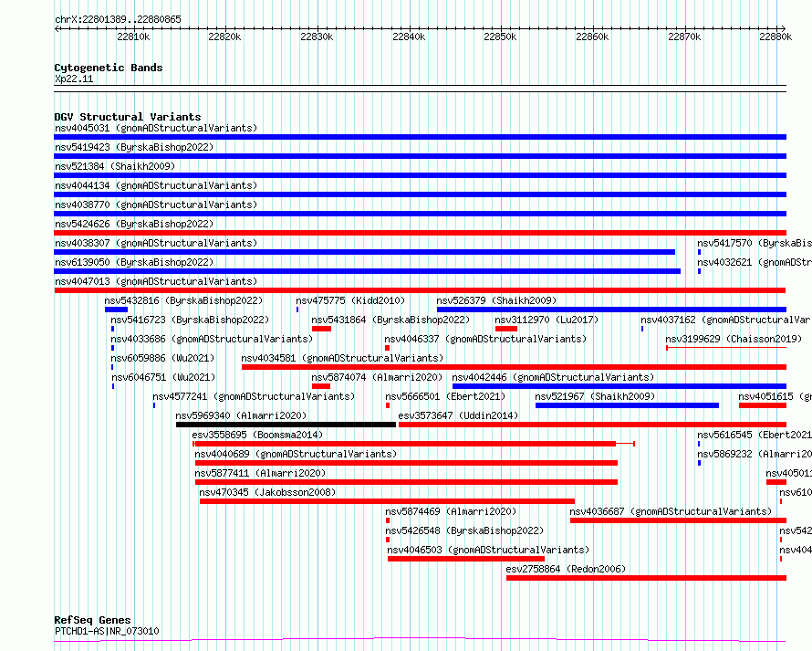Click the long red bar of nsv4034581
The image size is (812, 651).
tap(514, 367)
